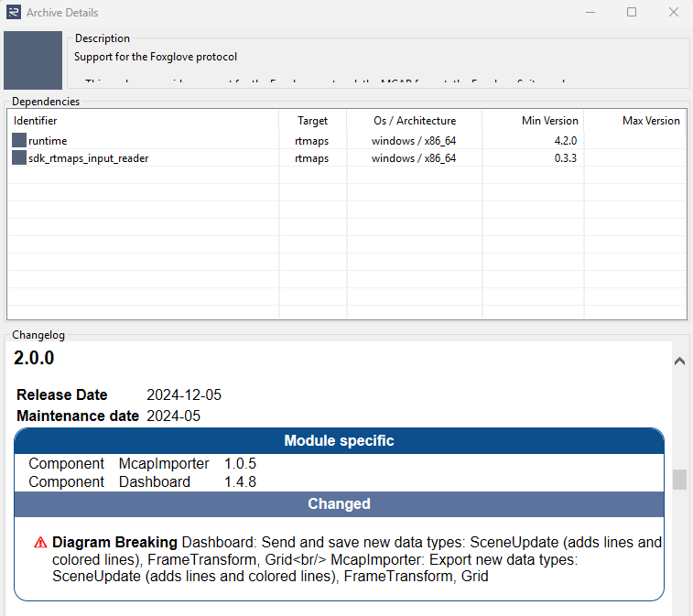
Task: Minimize the Archive Details window
Action: [x=590, y=13]
